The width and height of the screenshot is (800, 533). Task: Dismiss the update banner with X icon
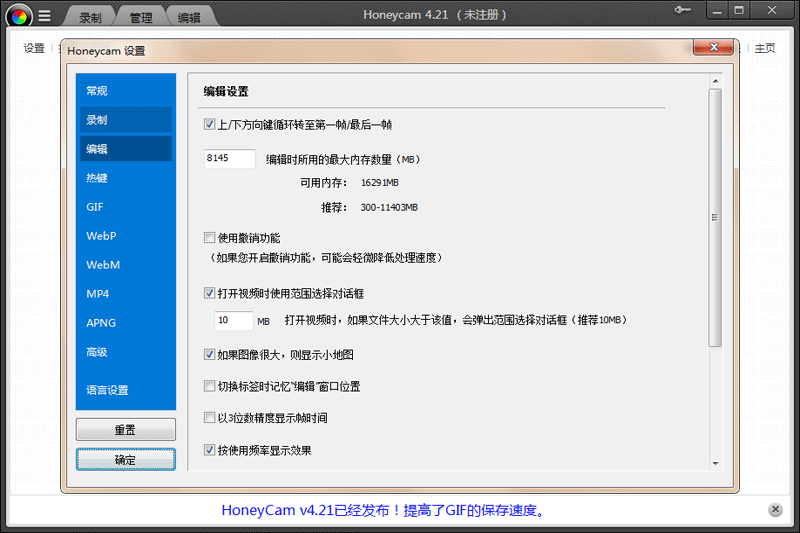(x=775, y=510)
